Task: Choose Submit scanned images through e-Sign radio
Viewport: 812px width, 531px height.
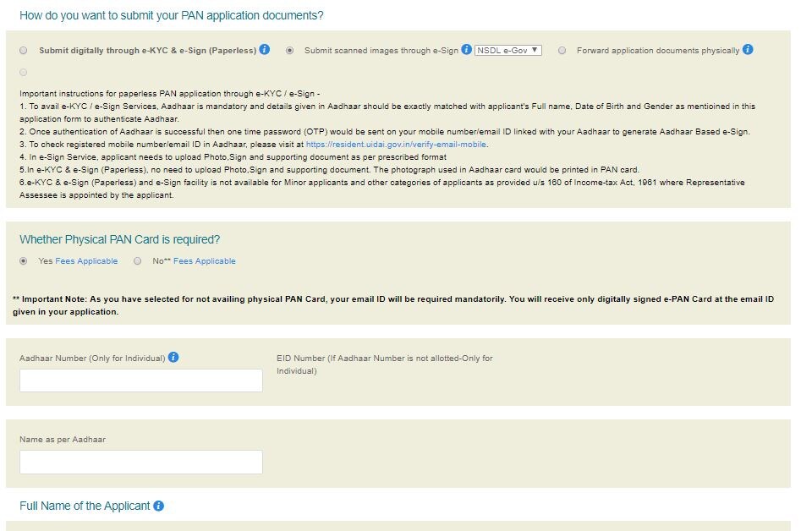Action: (x=289, y=50)
